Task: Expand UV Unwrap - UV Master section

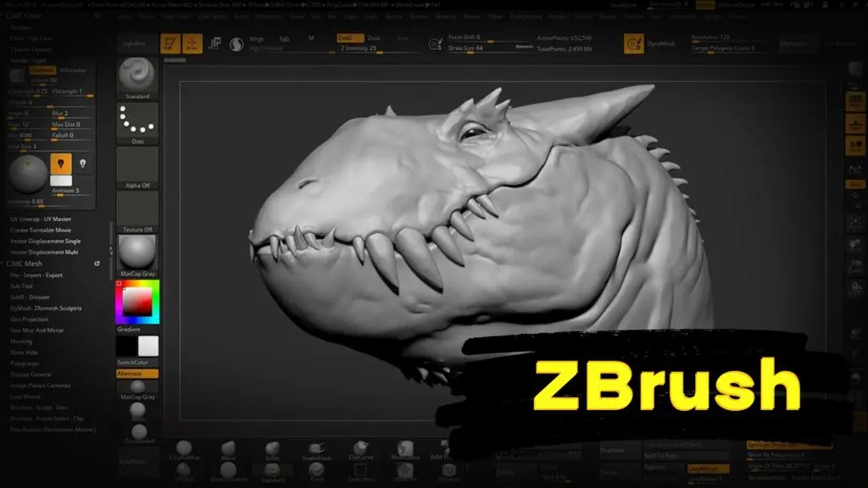Action: pyautogui.click(x=41, y=219)
